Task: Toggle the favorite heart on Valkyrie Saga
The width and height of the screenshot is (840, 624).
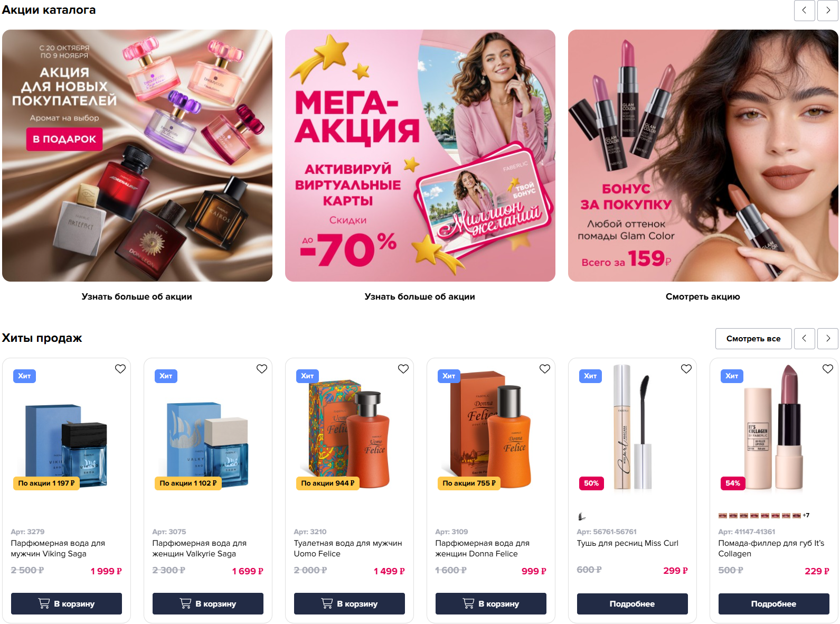Action: [262, 369]
